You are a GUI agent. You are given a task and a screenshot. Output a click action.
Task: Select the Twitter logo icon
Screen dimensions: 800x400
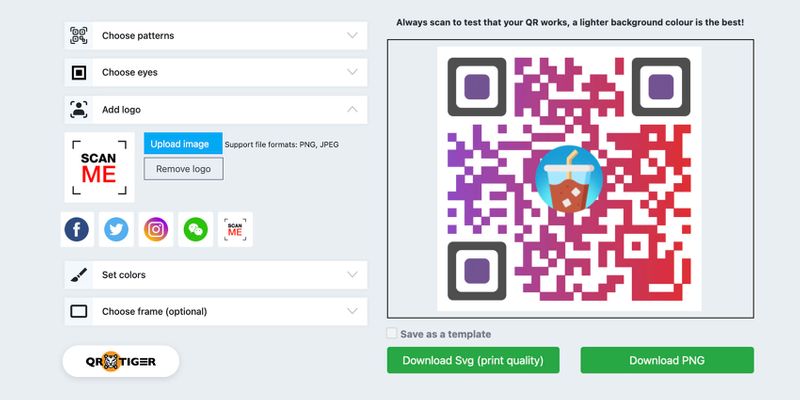pyautogui.click(x=116, y=229)
